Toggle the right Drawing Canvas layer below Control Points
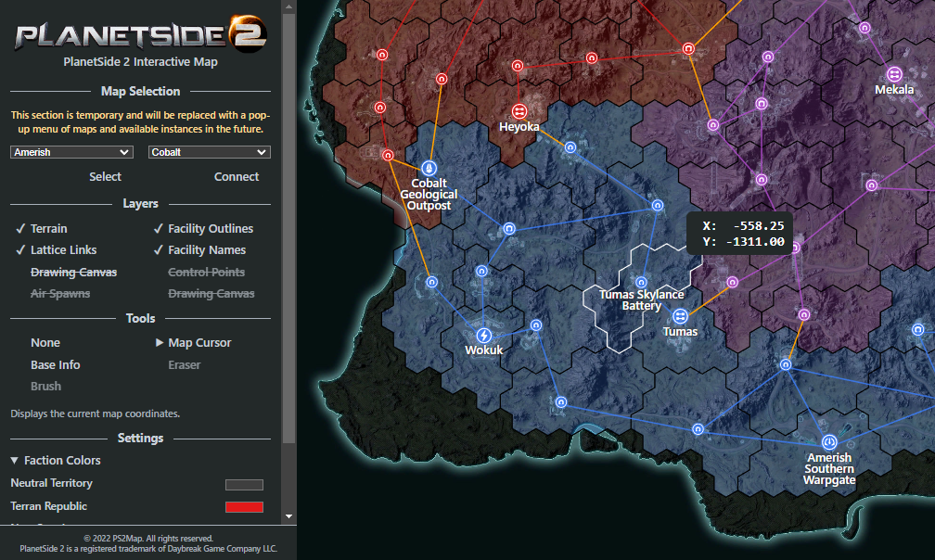Viewport: 935px width, 560px height. 211,294
